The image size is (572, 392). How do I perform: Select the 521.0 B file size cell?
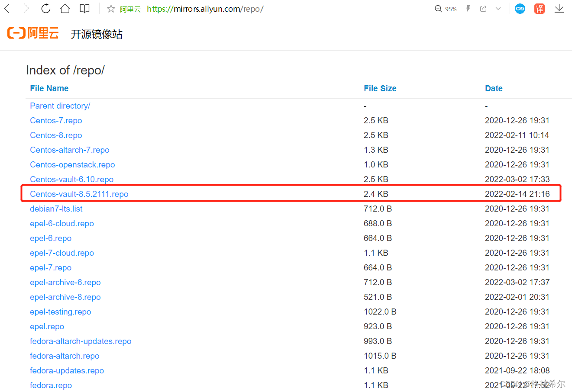(x=378, y=297)
